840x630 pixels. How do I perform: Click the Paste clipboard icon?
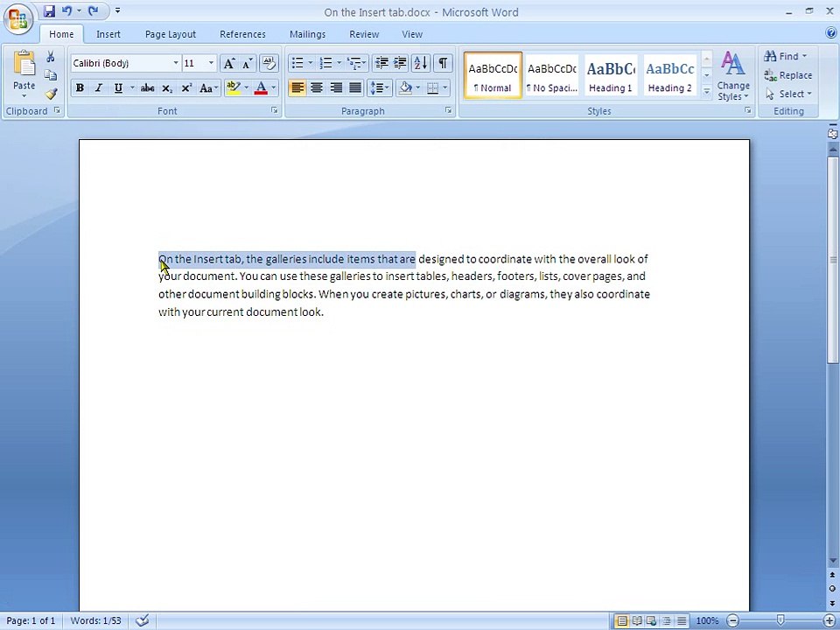24,64
